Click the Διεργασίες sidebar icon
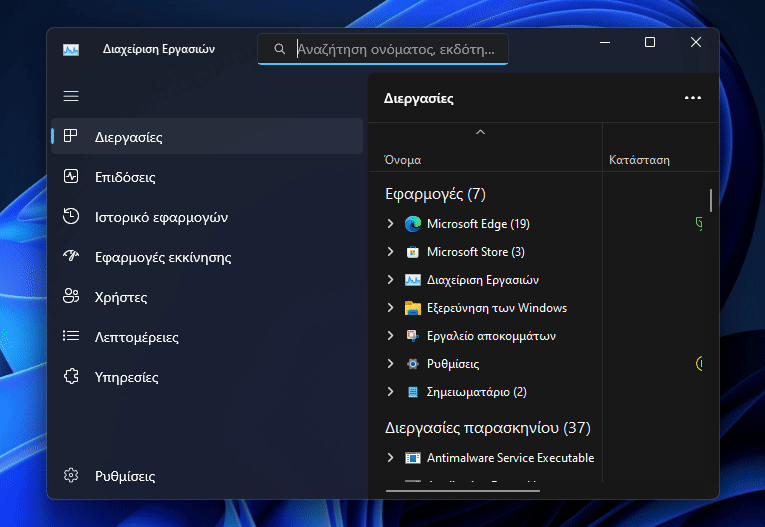Viewport: 765px width, 527px height. (x=71, y=136)
